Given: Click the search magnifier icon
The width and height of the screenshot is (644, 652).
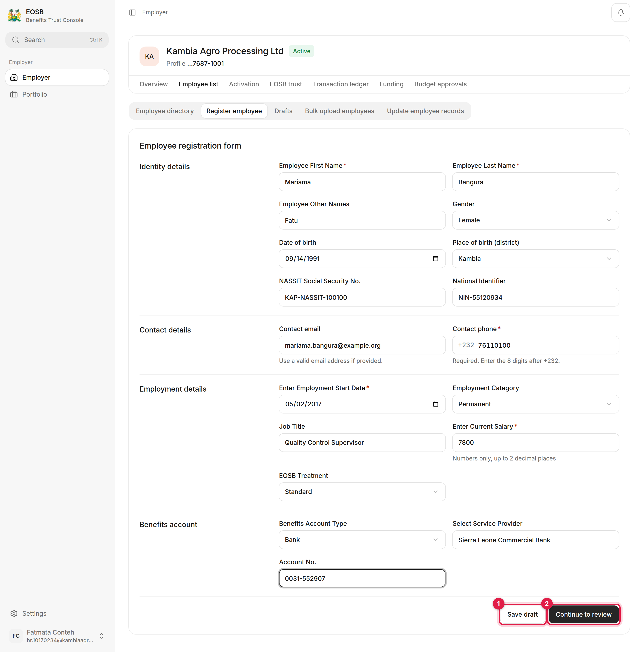Looking at the screenshot, I should click(15, 40).
